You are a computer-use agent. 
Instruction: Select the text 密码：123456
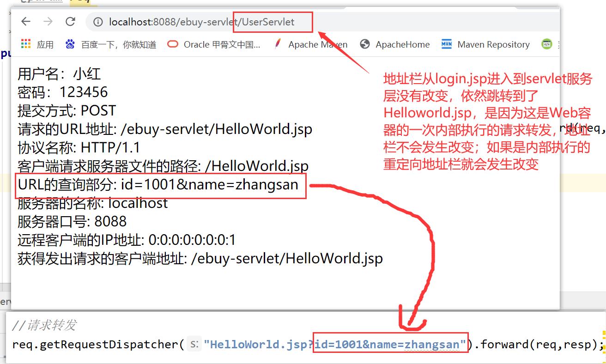[63, 92]
